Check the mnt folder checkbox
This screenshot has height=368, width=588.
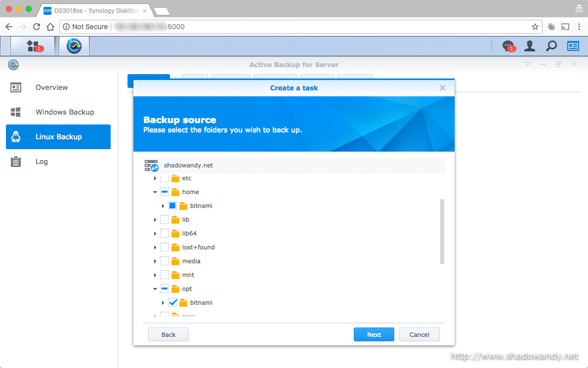[164, 275]
